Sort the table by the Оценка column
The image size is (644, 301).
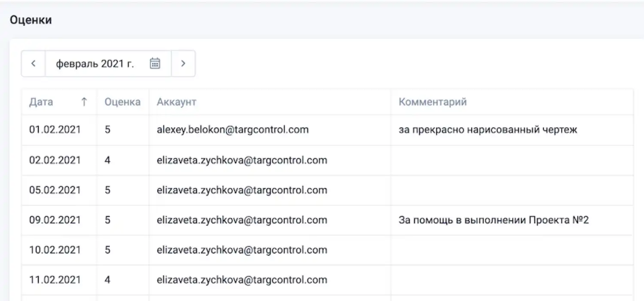(x=122, y=102)
